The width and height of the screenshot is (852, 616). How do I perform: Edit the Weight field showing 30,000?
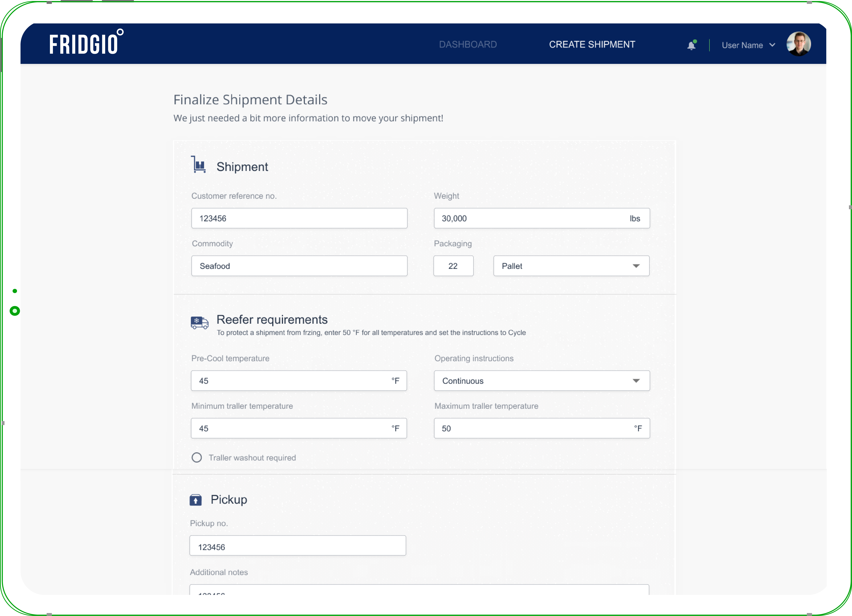tap(542, 218)
